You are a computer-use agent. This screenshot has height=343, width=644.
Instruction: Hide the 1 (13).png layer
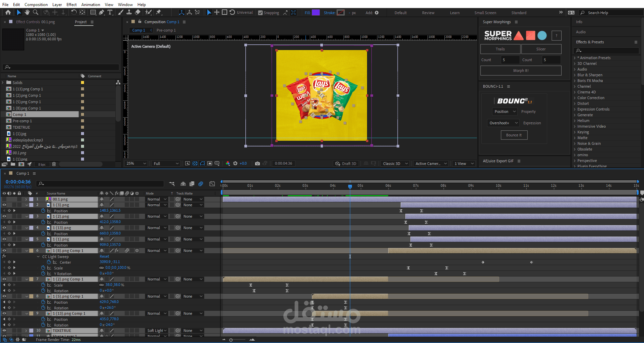tap(4, 228)
